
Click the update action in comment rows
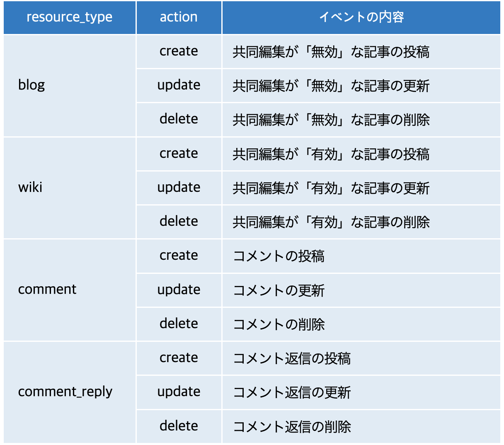(179, 290)
